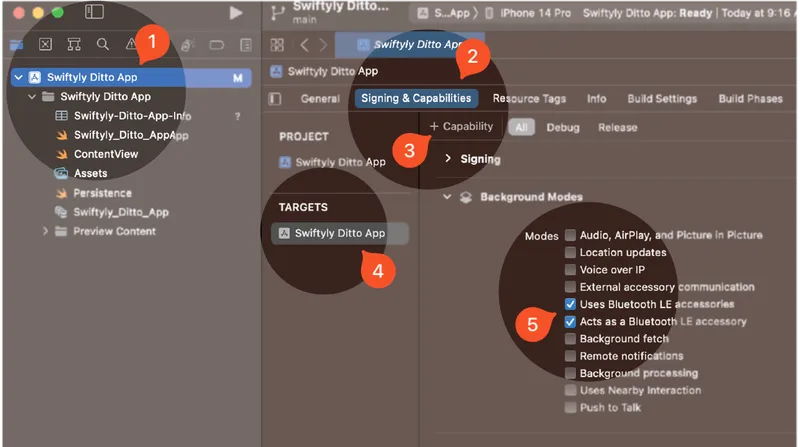
Task: Click the branch icon beside main
Action: [277, 13]
